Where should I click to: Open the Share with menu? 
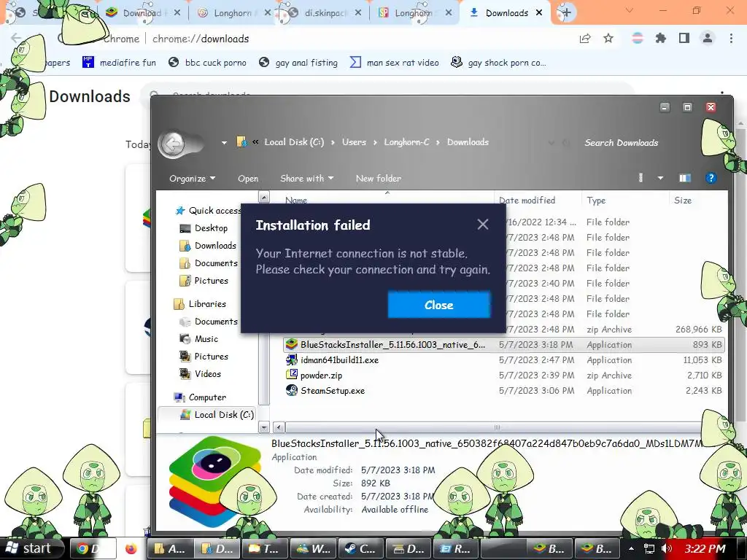(x=306, y=178)
